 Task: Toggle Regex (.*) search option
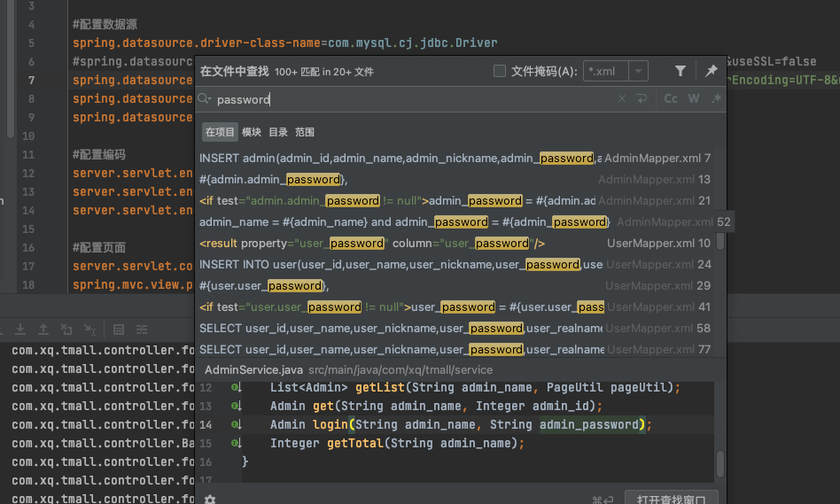(717, 98)
